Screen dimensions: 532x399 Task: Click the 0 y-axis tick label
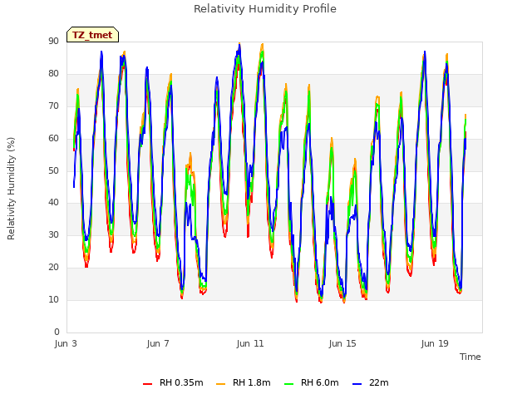(x=57, y=332)
